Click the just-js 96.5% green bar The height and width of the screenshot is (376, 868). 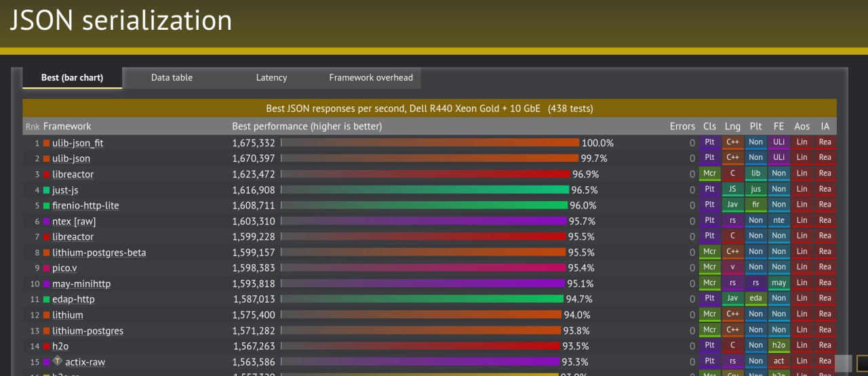point(425,190)
